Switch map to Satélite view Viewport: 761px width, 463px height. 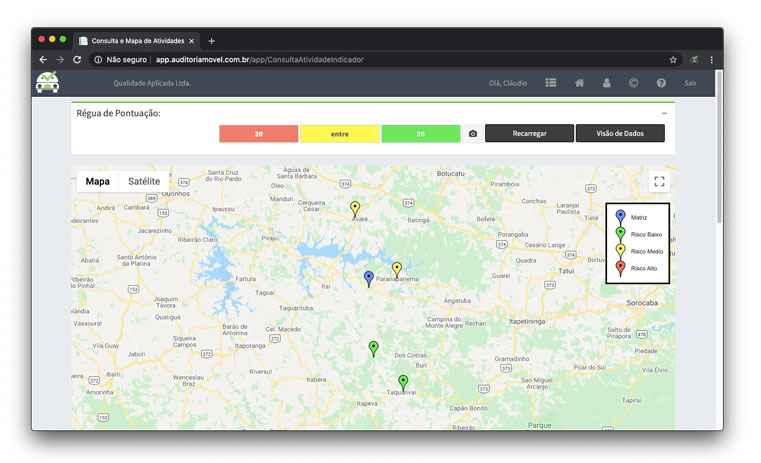[144, 182]
